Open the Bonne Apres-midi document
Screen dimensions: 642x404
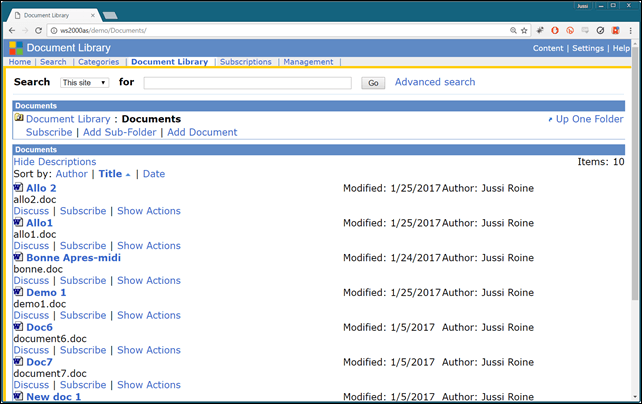(x=74, y=258)
